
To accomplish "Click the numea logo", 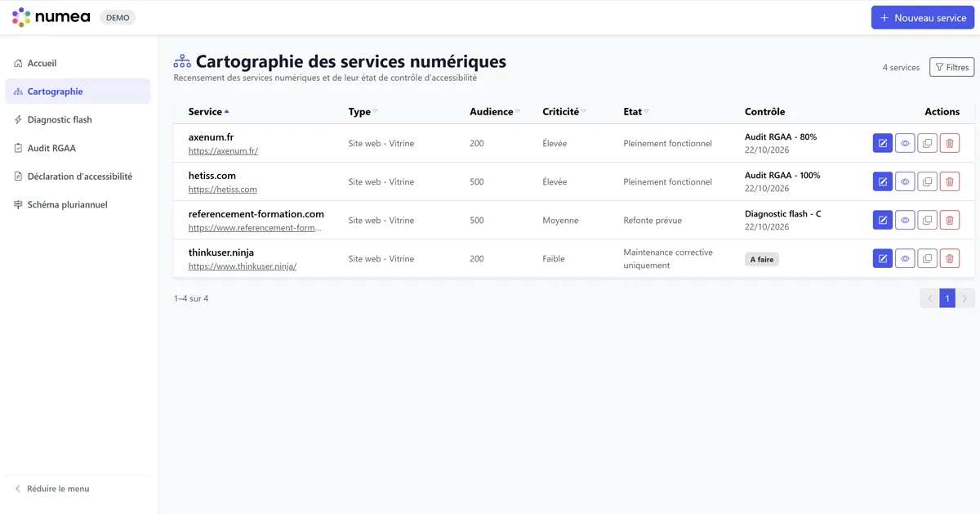I will [x=51, y=17].
